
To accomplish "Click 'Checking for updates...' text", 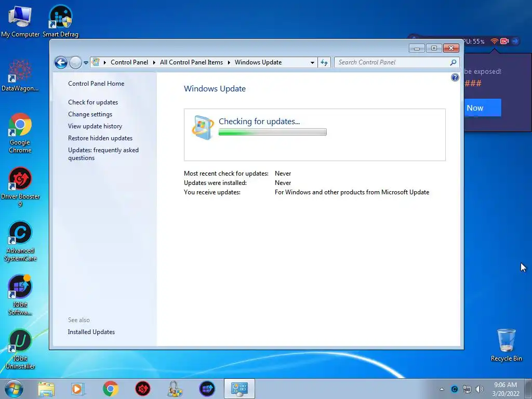I will 259,121.
